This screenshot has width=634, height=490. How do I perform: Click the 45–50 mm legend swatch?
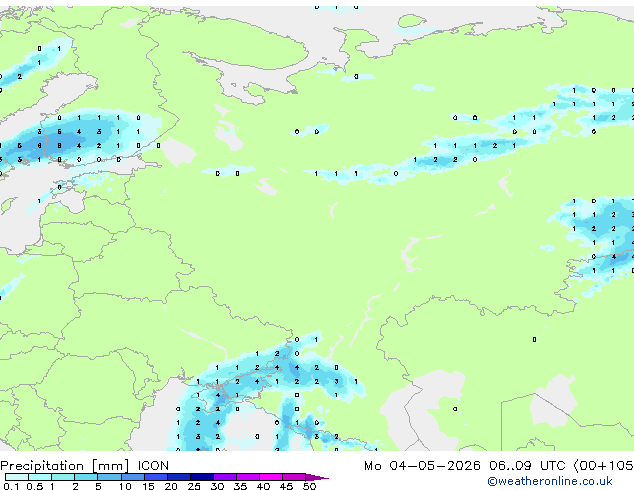294,477
